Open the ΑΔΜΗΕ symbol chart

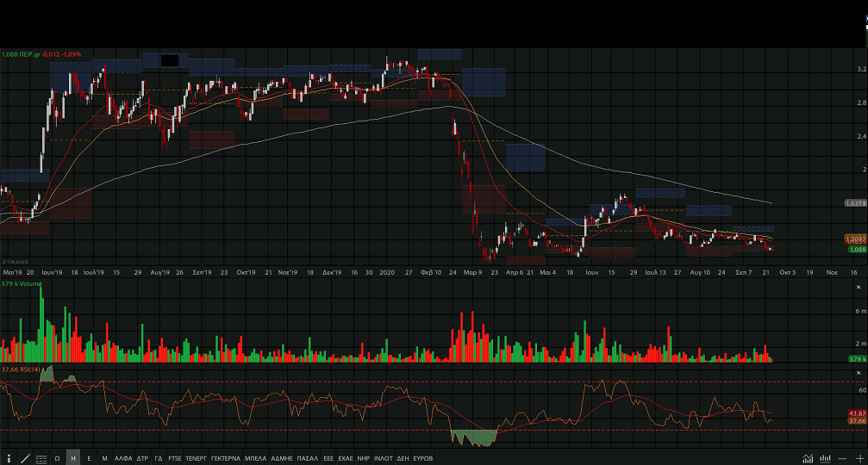coord(282,458)
